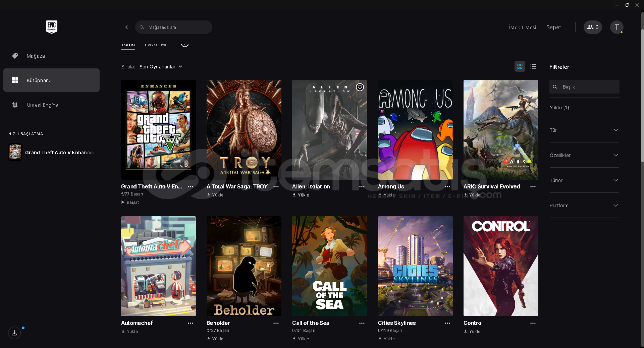Click Yükle under Cities Skylines

point(386,339)
